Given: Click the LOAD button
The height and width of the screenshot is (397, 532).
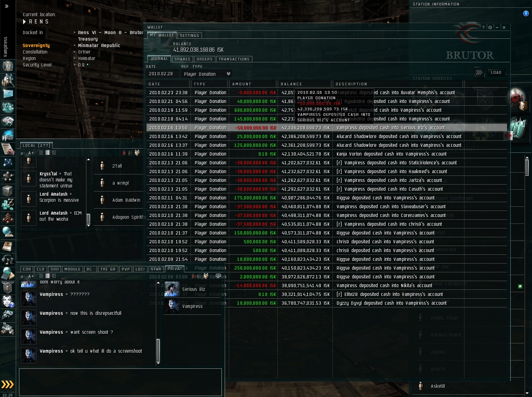Looking at the screenshot, I should click(496, 72).
